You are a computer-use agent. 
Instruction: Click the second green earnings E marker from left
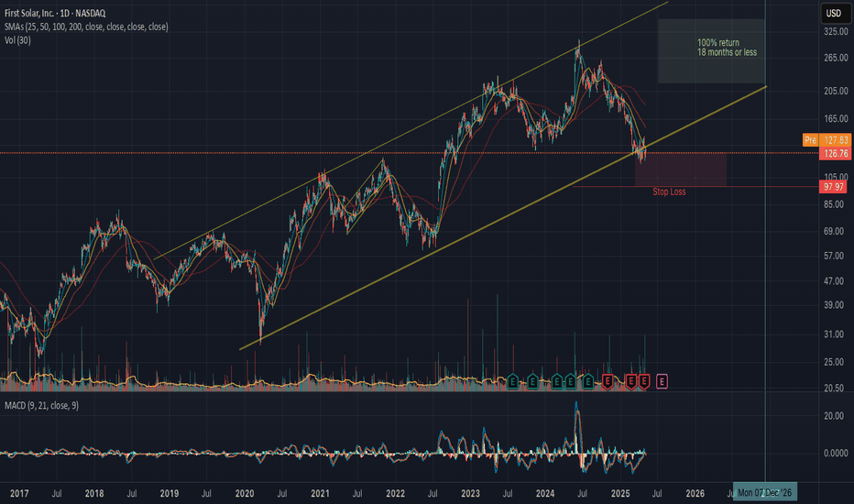click(532, 381)
